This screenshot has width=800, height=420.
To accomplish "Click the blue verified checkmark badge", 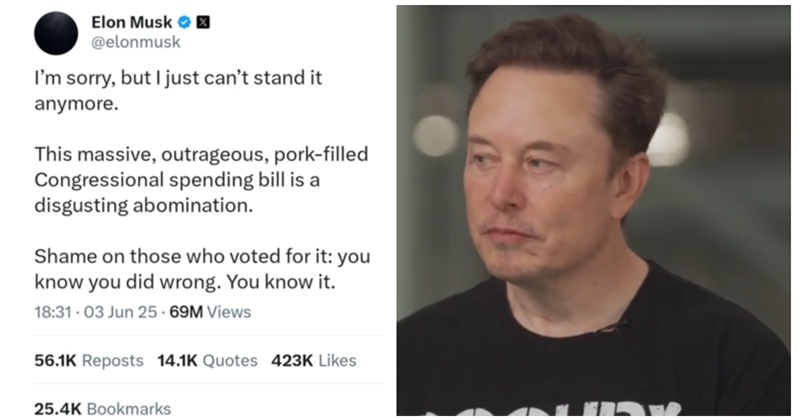I will coord(184,22).
